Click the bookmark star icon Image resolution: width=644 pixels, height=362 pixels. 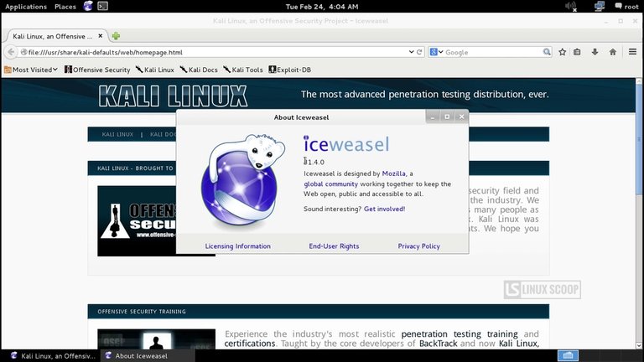tap(558, 52)
